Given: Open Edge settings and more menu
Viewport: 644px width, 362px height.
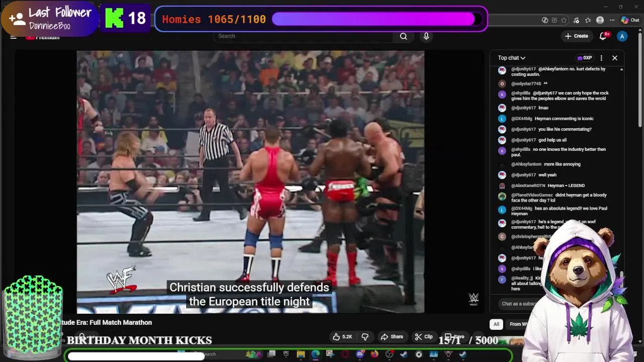Looking at the screenshot, I should click(612, 20).
